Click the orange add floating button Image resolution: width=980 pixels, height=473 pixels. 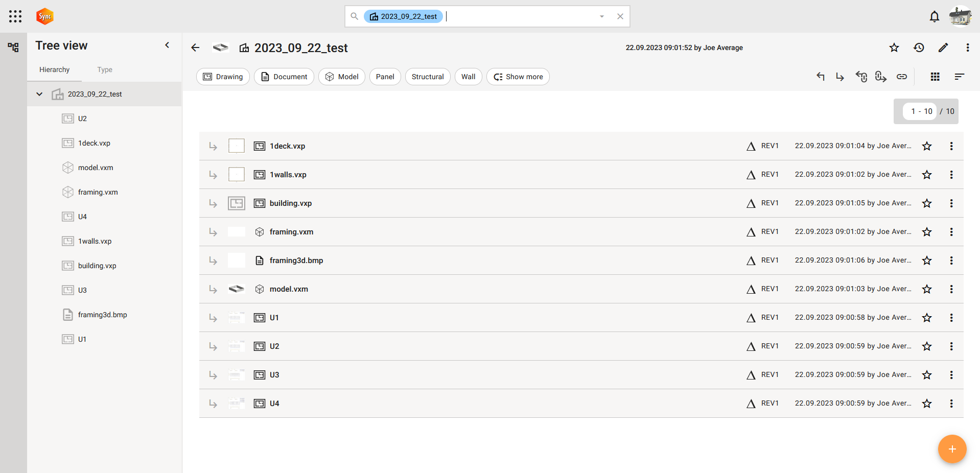click(952, 449)
